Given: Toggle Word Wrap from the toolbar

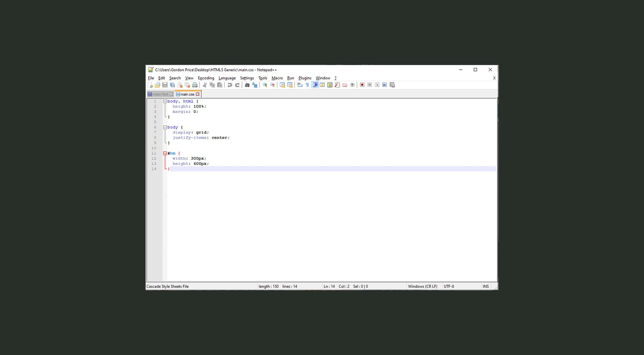Looking at the screenshot, I should click(x=300, y=85).
